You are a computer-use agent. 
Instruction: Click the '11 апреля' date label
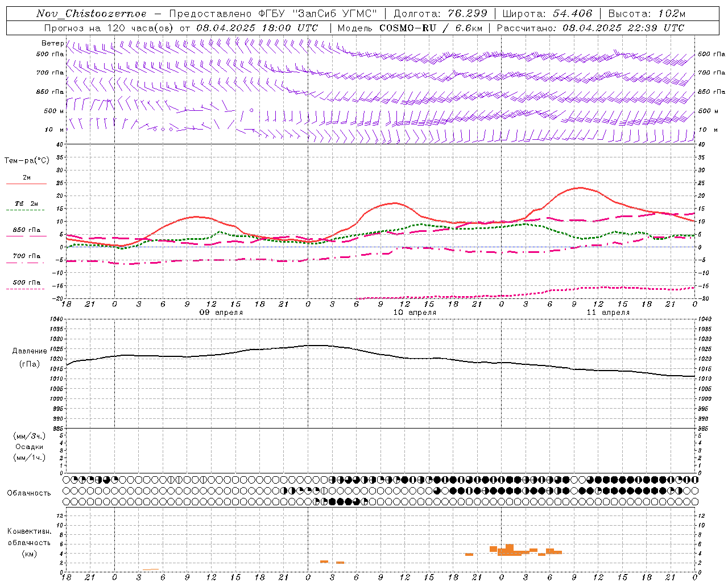[608, 313]
